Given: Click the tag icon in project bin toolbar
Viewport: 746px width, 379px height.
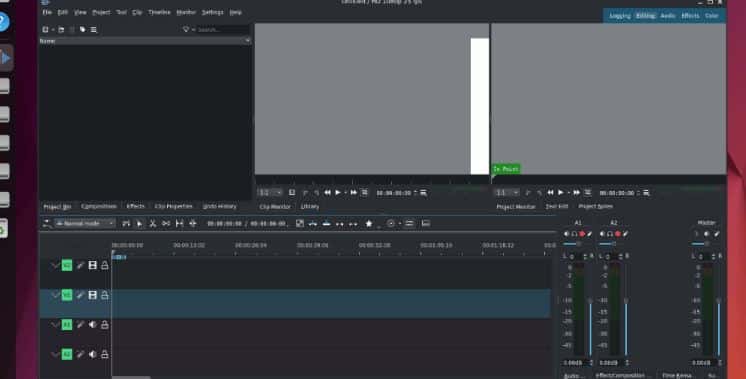Looking at the screenshot, I should [x=82, y=29].
